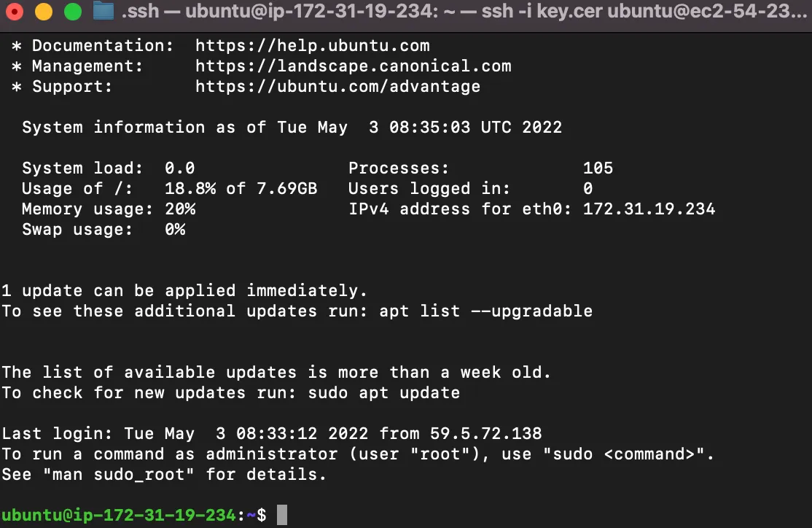812x528 pixels.
Task: Click the Usage of / 18.8% value
Action: 190,189
